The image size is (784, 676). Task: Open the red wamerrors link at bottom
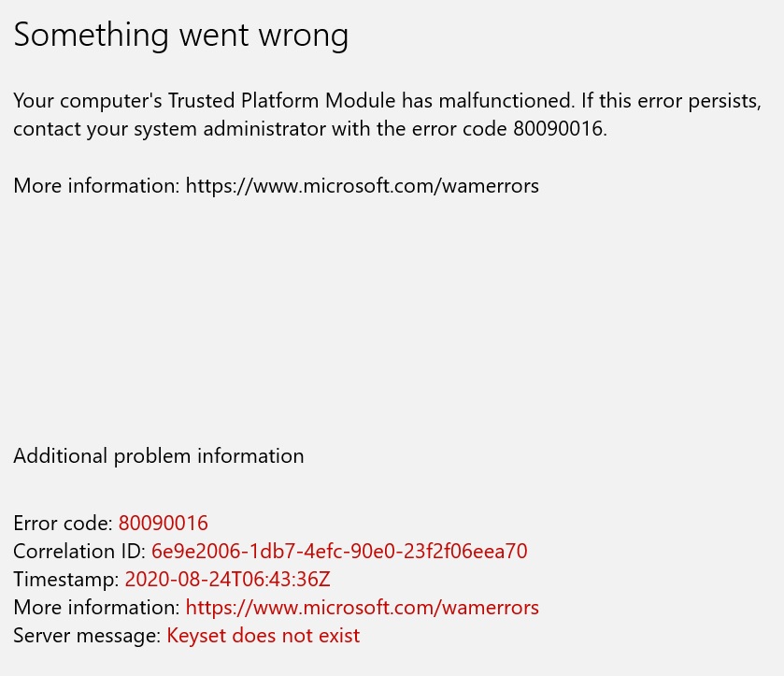362,608
